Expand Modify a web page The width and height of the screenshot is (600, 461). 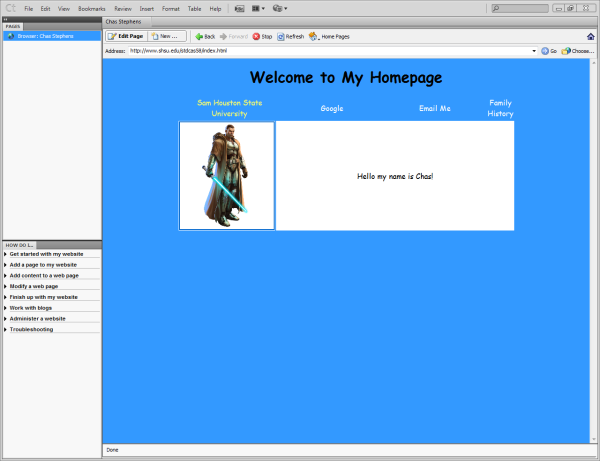point(34,286)
